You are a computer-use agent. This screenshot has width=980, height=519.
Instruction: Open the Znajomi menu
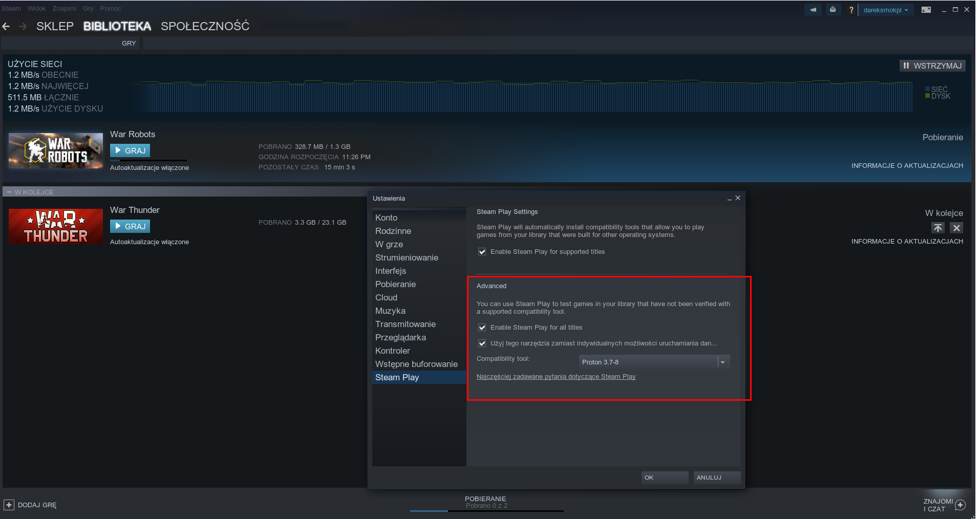click(x=65, y=9)
